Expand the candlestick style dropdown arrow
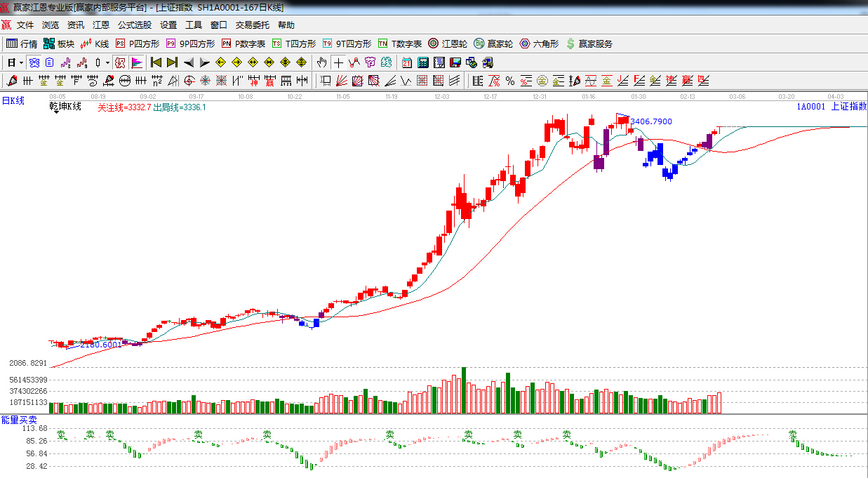Image resolution: width=868 pixels, height=478 pixels. coord(107,62)
